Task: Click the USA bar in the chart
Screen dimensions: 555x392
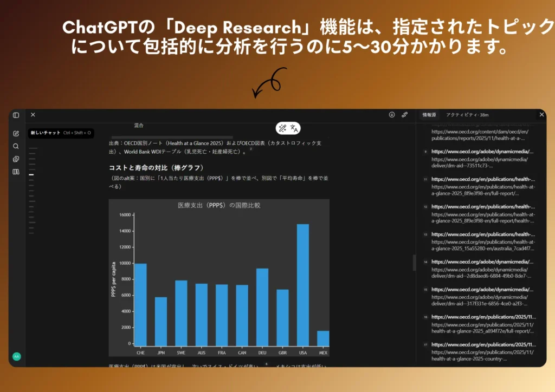Action: click(302, 285)
